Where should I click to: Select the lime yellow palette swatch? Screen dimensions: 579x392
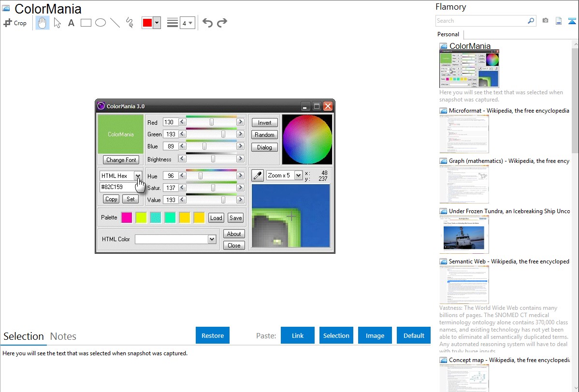pyautogui.click(x=141, y=218)
